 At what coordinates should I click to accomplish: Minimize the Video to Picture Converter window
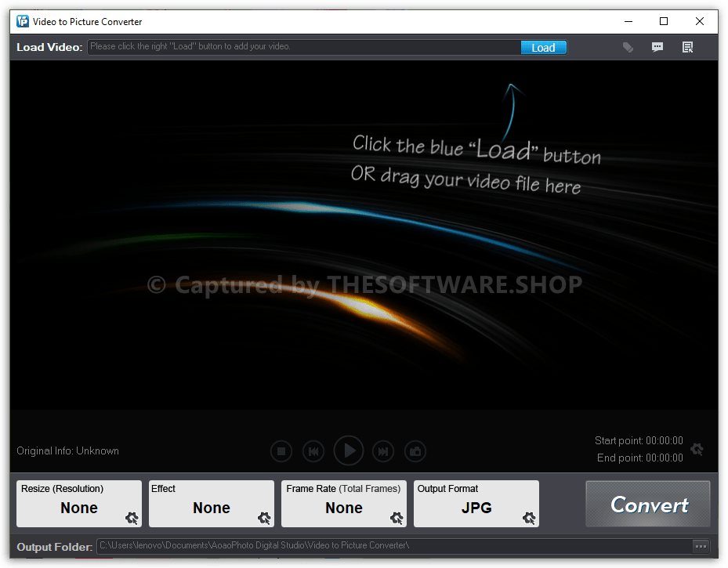(x=628, y=21)
